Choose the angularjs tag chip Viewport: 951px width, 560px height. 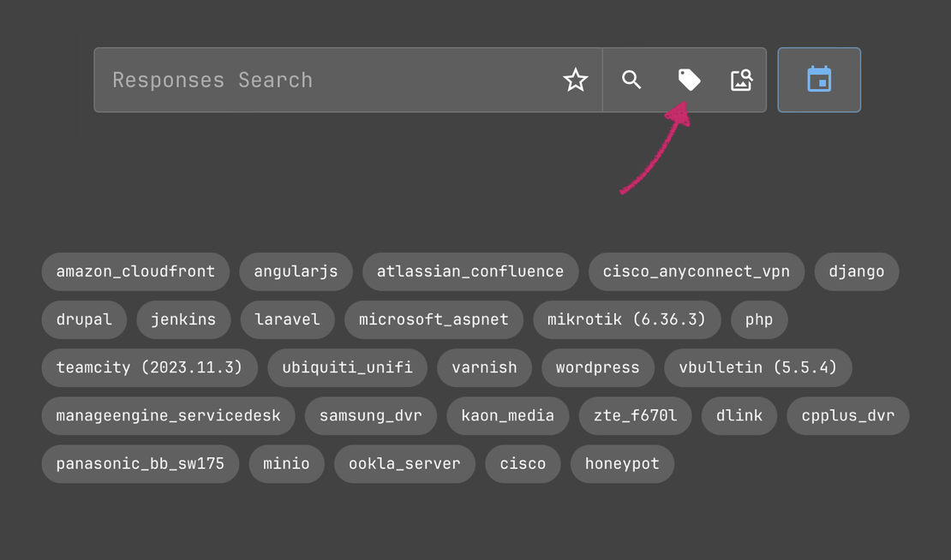296,271
